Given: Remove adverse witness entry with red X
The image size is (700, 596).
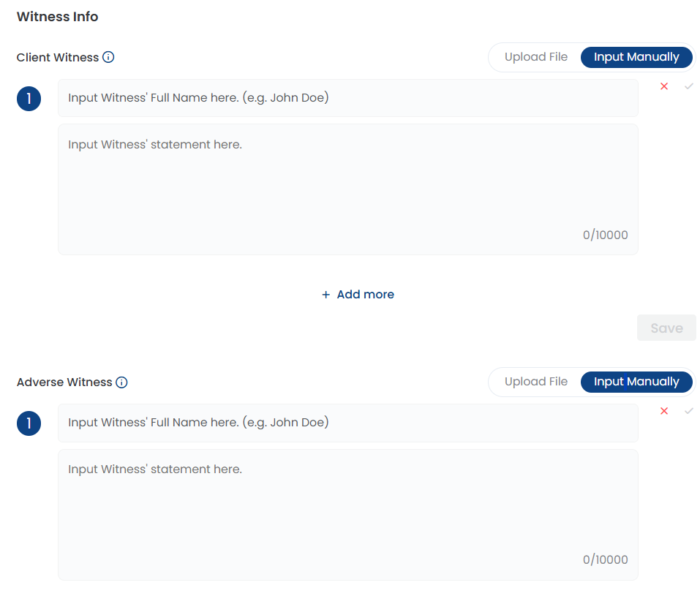Looking at the screenshot, I should pyautogui.click(x=664, y=411).
